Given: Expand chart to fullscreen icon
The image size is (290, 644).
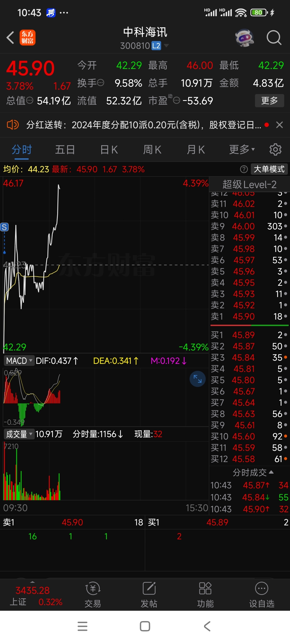Looking at the screenshot, I should pos(198,379).
